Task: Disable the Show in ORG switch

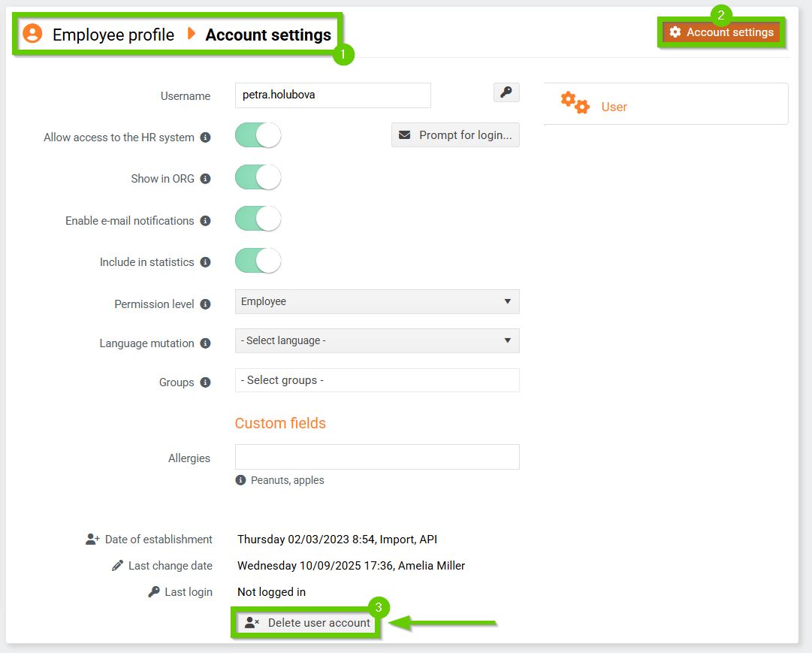Action: point(258,178)
